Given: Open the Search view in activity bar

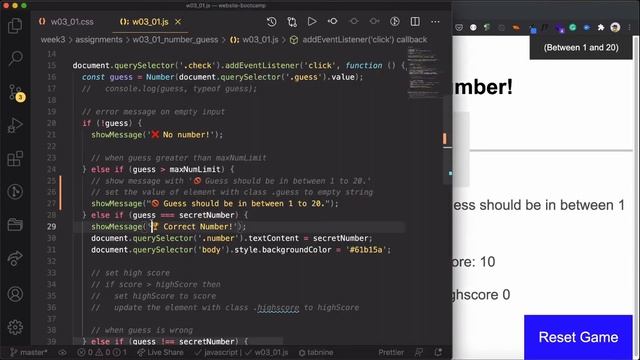Looking at the screenshot, I should coord(15,58).
